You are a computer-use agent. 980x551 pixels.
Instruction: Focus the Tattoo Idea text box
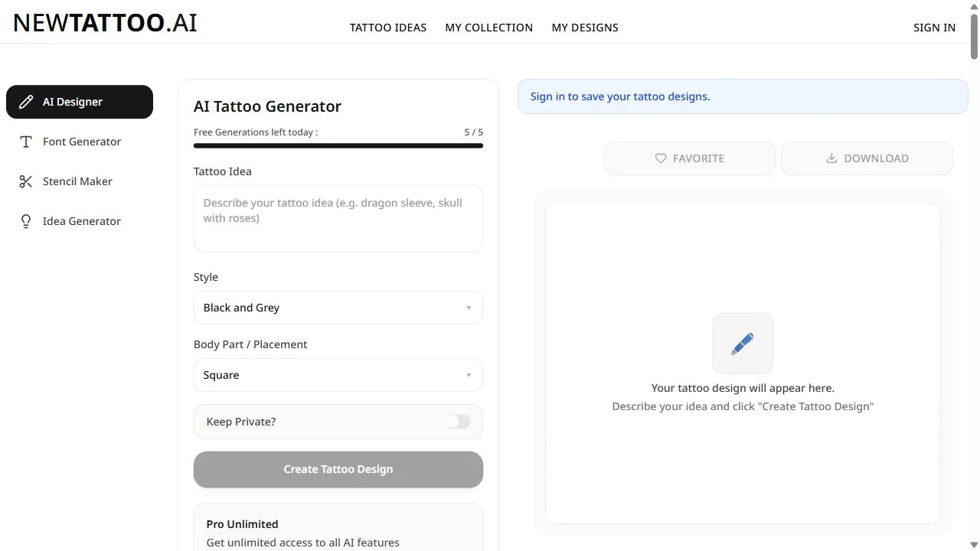pos(338,219)
